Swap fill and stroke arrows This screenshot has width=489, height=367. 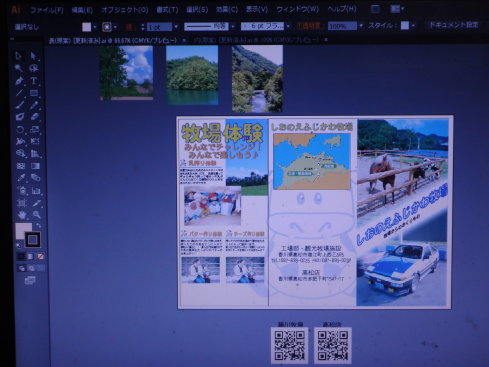[38, 226]
